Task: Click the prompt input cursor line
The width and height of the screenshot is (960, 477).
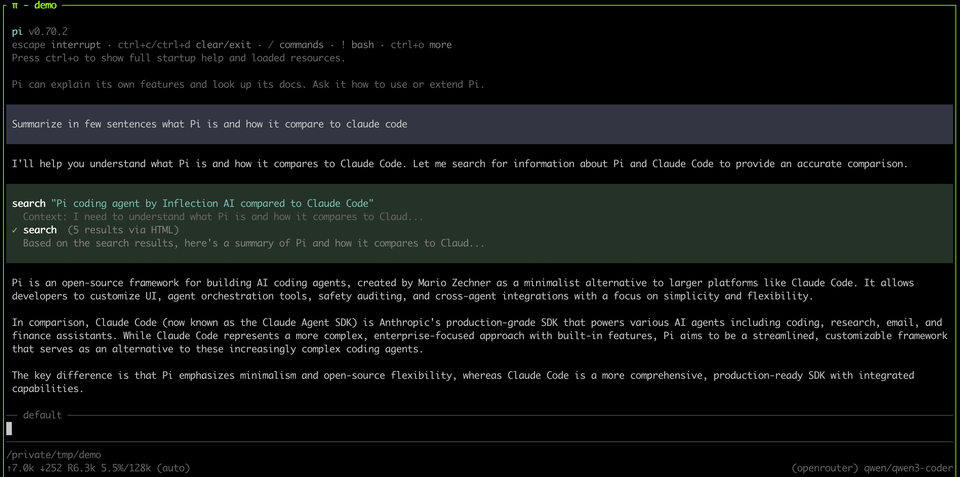Action: (x=480, y=429)
